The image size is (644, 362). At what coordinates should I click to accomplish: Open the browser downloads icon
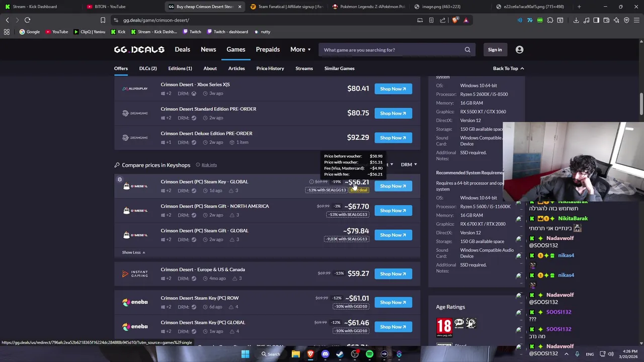pyautogui.click(x=576, y=20)
